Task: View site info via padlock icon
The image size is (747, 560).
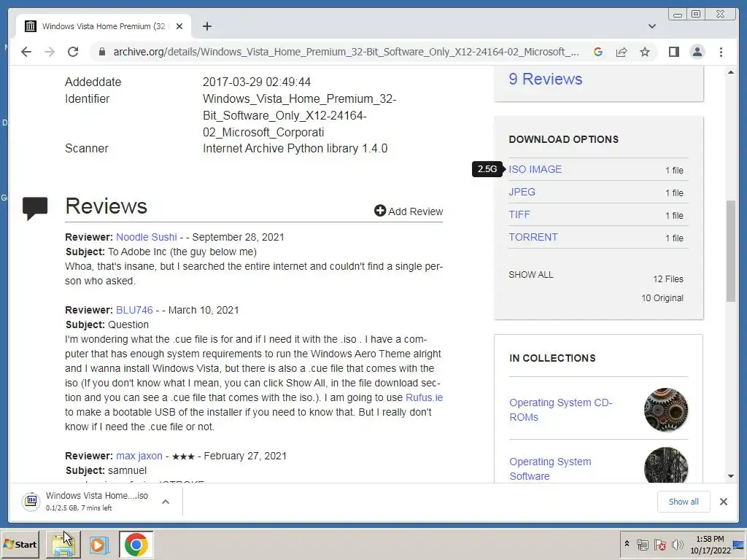Action: (x=101, y=52)
